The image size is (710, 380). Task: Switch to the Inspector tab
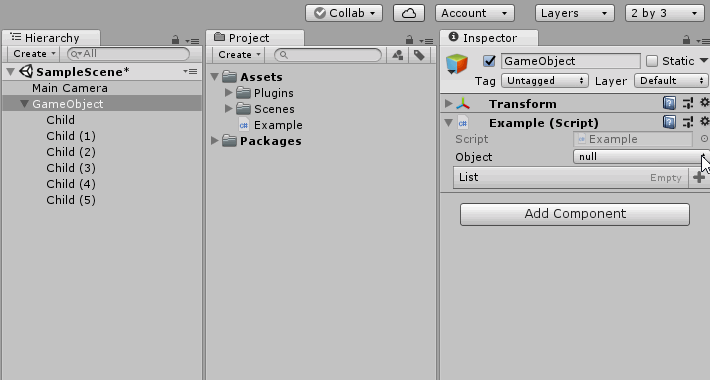tap(489, 38)
